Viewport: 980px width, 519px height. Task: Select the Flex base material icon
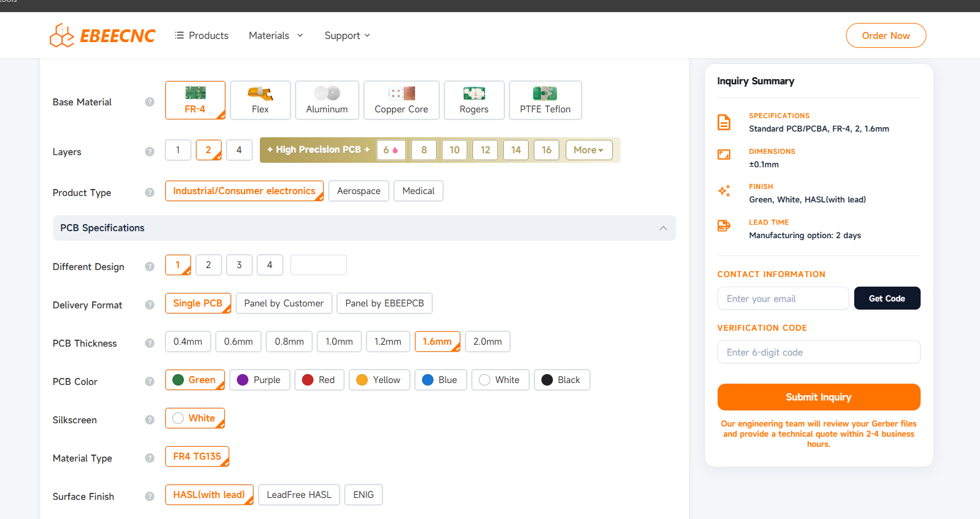pos(260,94)
